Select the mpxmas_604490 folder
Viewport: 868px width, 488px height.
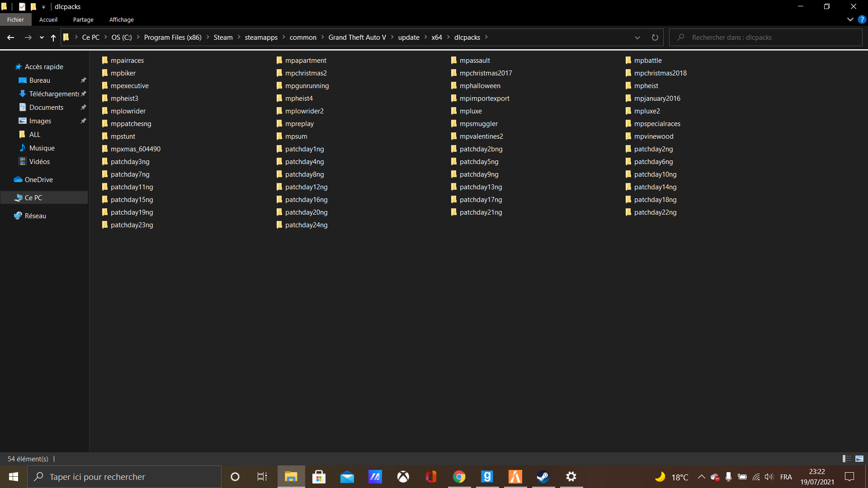tap(135, 149)
